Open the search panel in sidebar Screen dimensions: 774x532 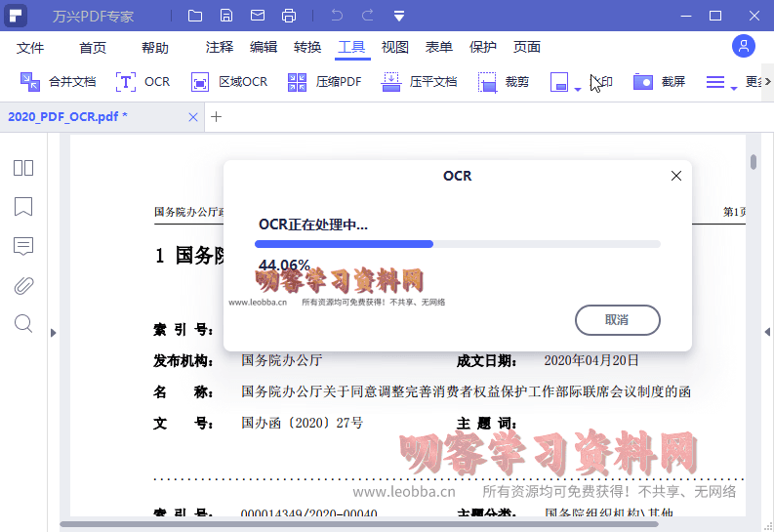coord(23,323)
